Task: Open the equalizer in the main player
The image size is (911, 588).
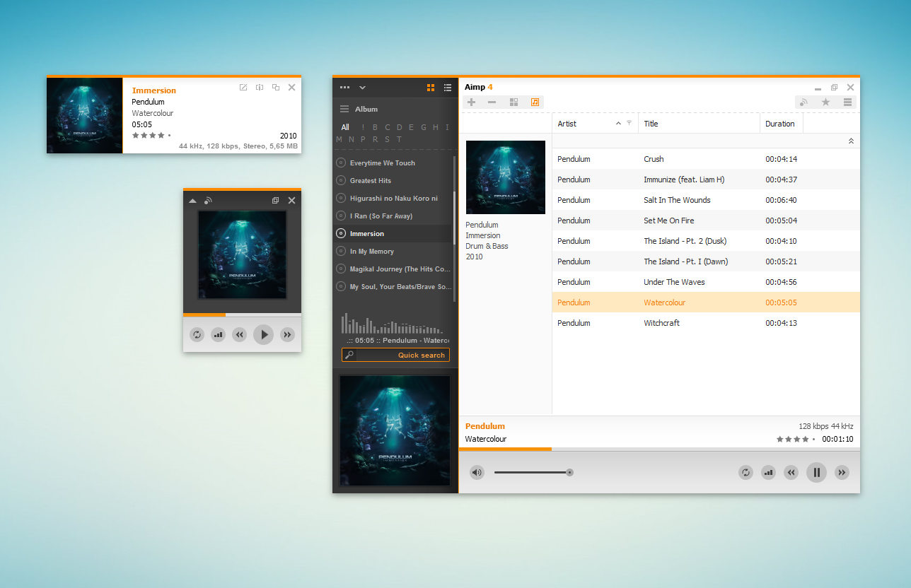Action: pyautogui.click(x=768, y=472)
